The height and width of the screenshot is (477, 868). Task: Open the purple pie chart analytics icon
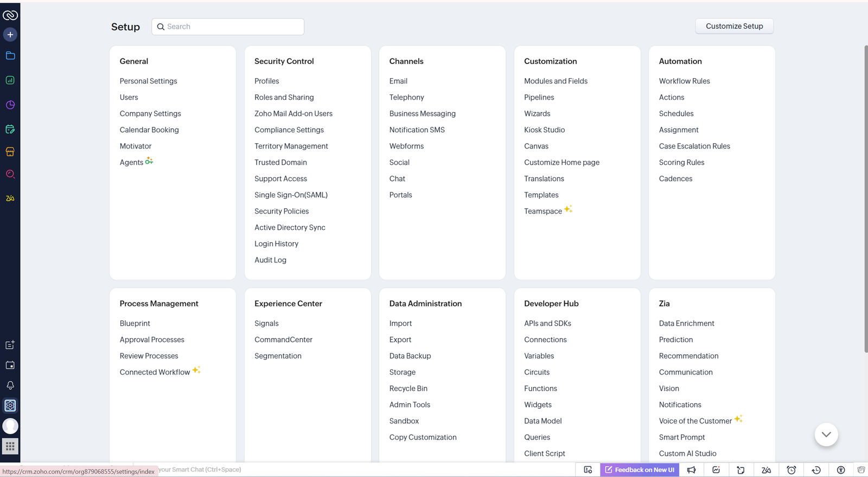point(10,105)
